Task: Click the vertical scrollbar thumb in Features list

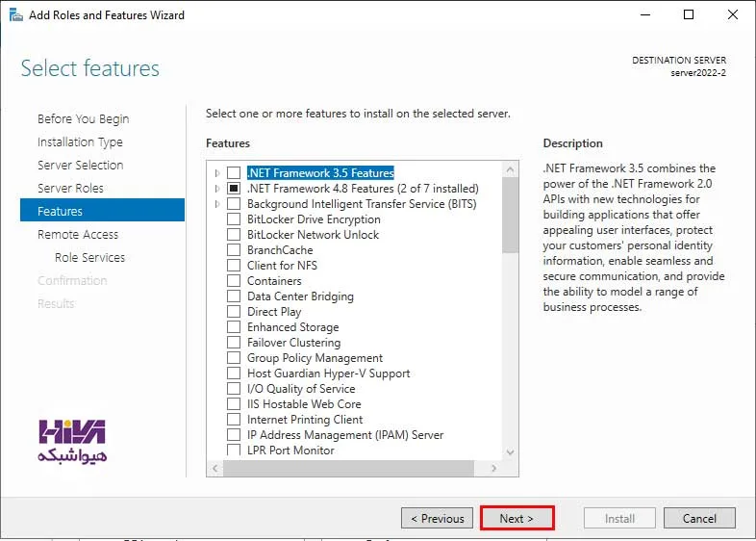Action: 510,216
